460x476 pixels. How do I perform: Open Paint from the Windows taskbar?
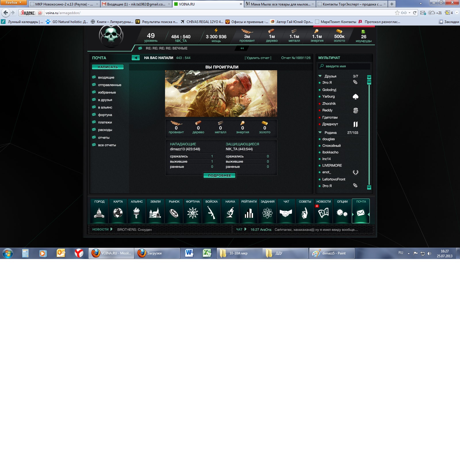click(332, 253)
